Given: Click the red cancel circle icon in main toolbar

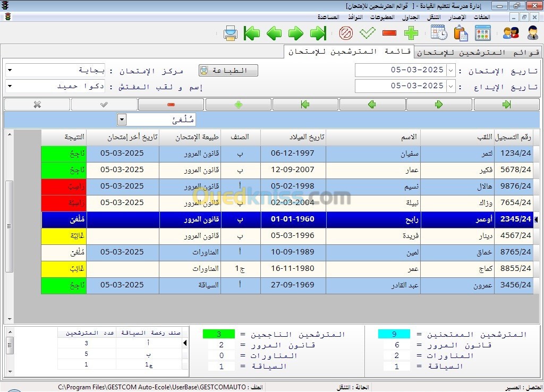Looking at the screenshot, I should click(x=346, y=33).
